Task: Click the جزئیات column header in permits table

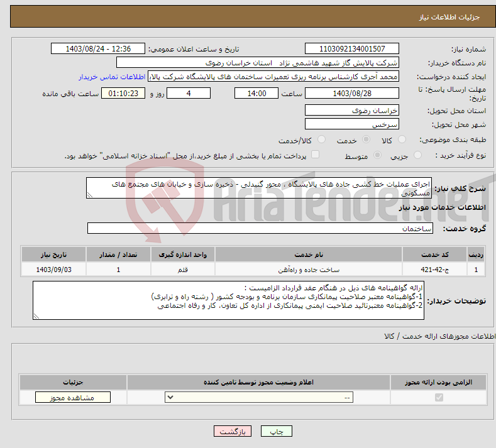Action: click(x=73, y=382)
